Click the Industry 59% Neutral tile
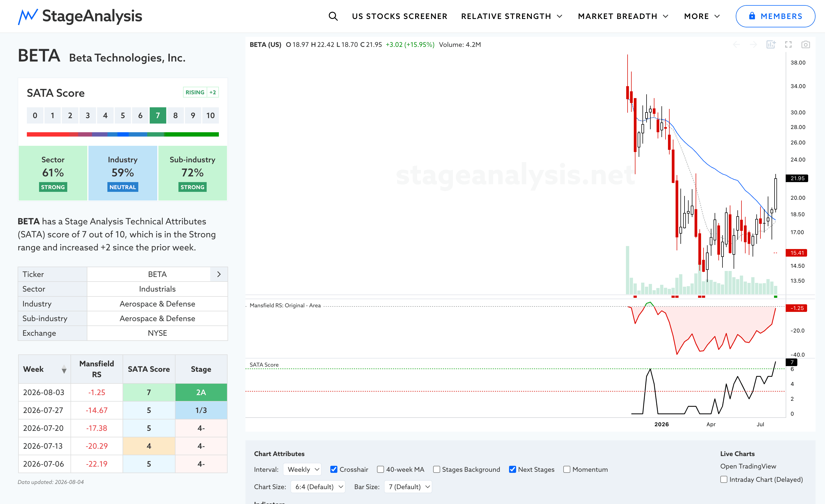The image size is (825, 504). pyautogui.click(x=123, y=173)
